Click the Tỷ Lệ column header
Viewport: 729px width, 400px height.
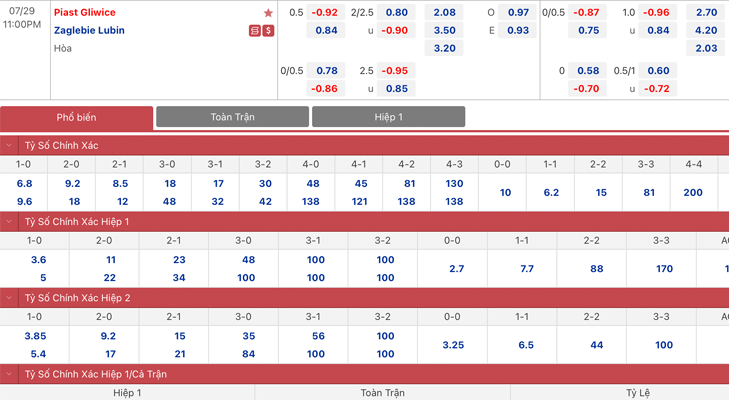tap(637, 393)
